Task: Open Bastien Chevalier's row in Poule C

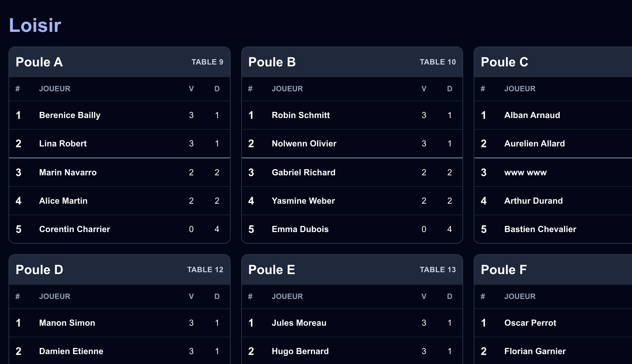Action: tap(553, 229)
